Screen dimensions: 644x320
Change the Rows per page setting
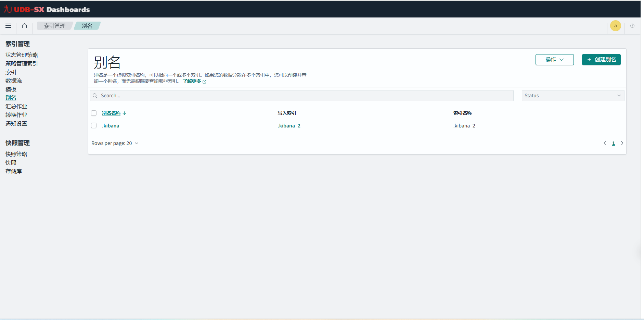115,143
